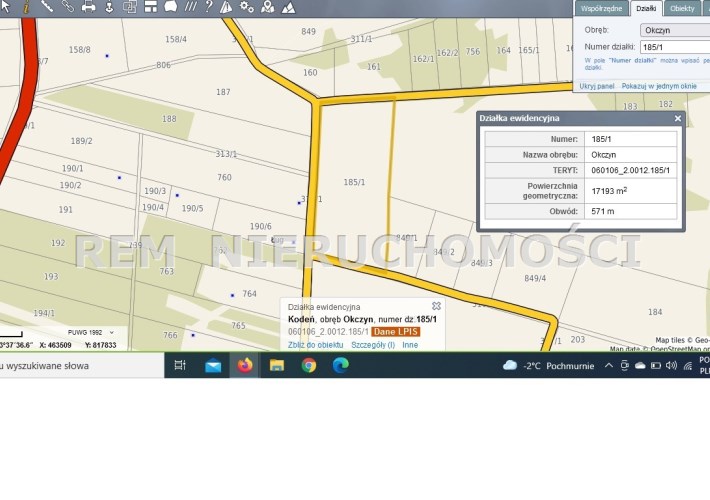Switch to the Współrzędne tab

point(601,8)
